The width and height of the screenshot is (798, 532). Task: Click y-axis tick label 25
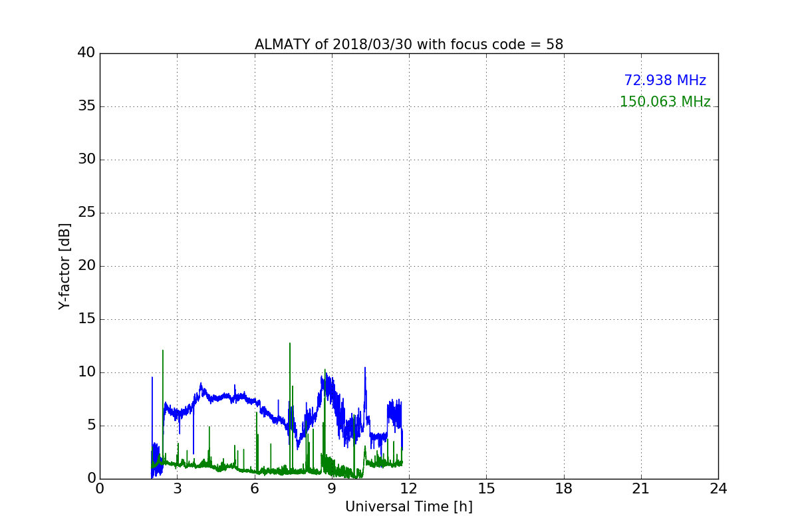tap(86, 213)
